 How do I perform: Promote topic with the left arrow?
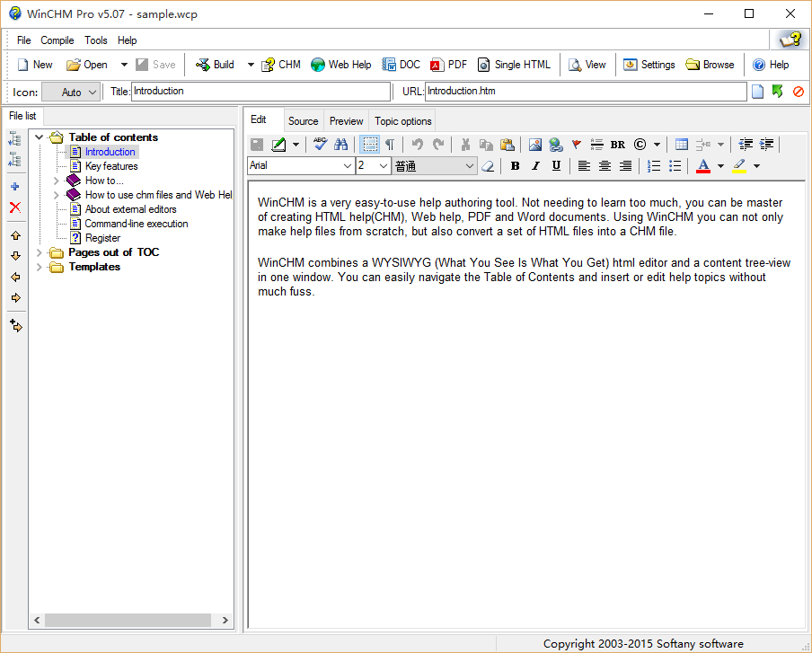(x=15, y=277)
